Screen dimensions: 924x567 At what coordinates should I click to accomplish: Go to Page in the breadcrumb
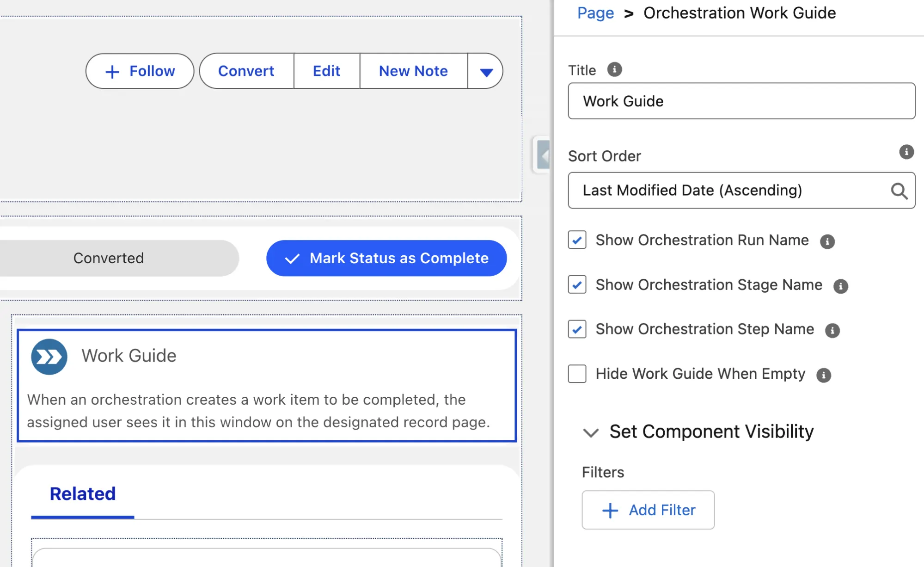(595, 13)
